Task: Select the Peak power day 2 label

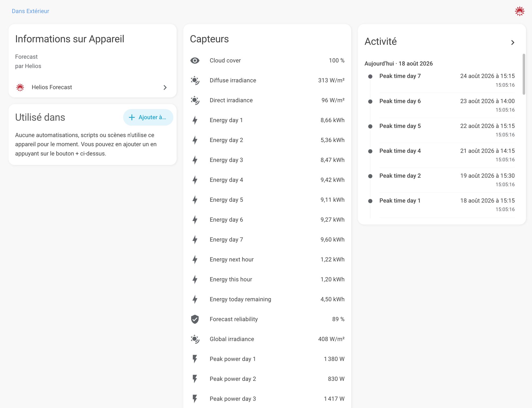Action: pyautogui.click(x=233, y=379)
